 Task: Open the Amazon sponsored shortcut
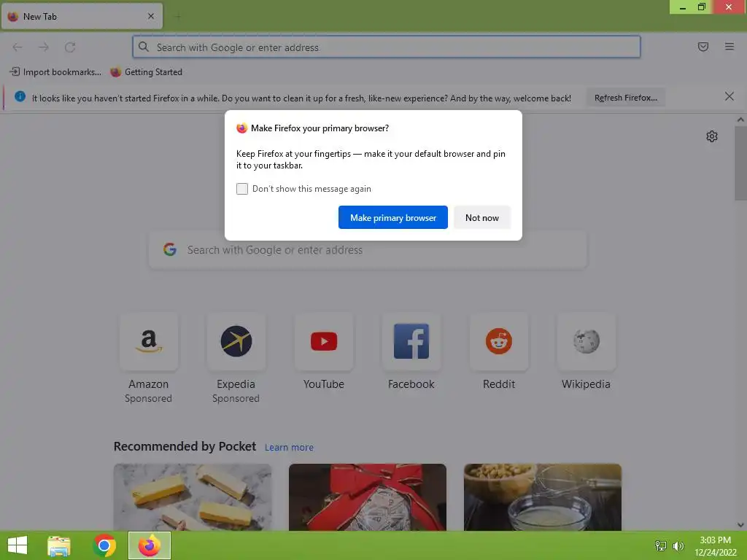(149, 342)
